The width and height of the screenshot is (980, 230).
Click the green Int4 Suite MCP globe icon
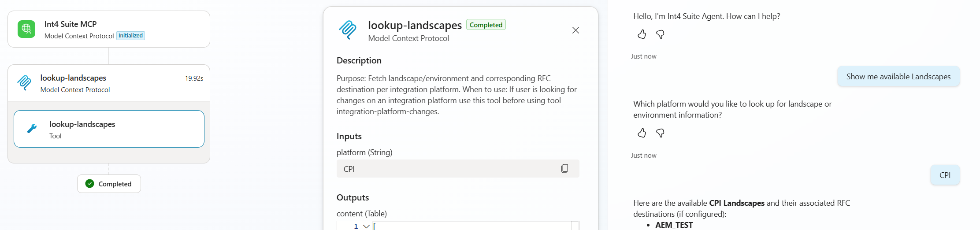tap(26, 29)
